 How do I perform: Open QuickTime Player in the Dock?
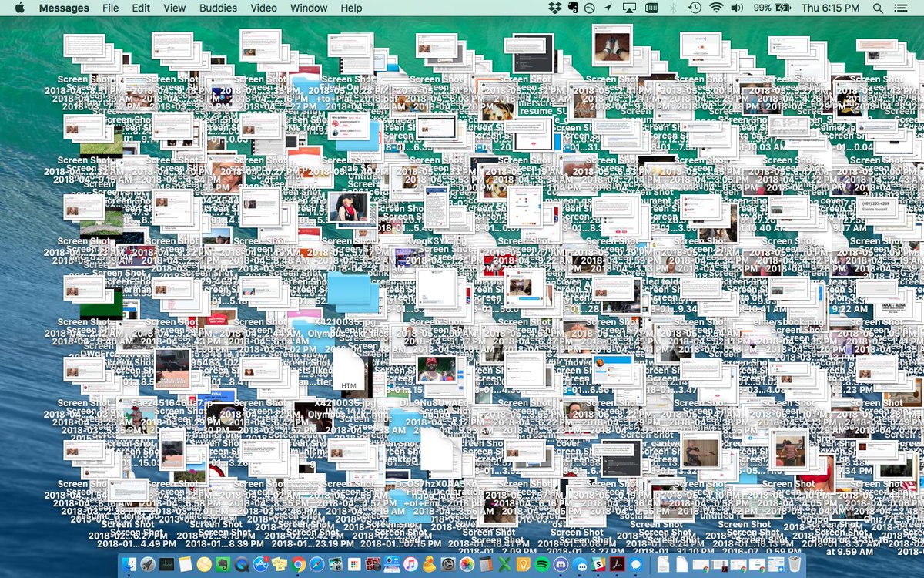241,564
